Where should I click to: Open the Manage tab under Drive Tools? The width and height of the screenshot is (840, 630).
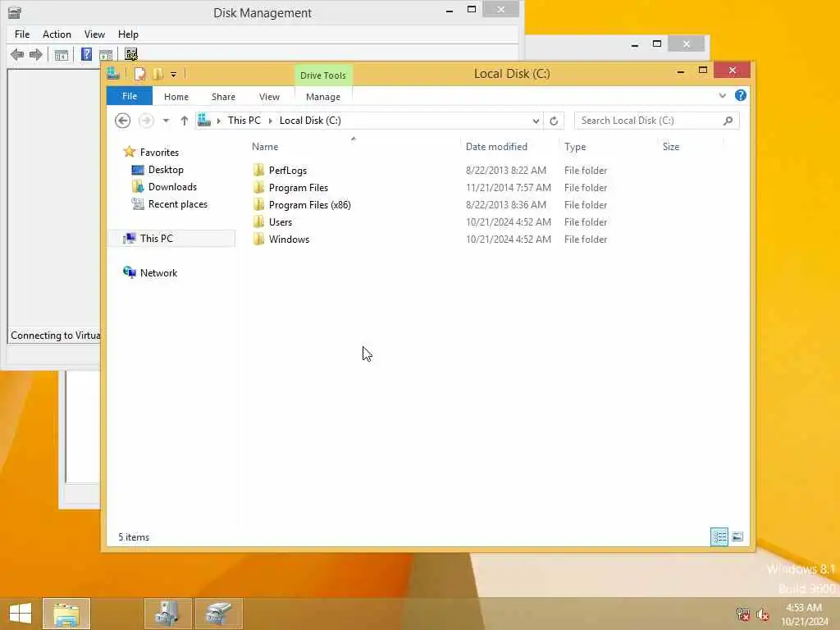(323, 97)
